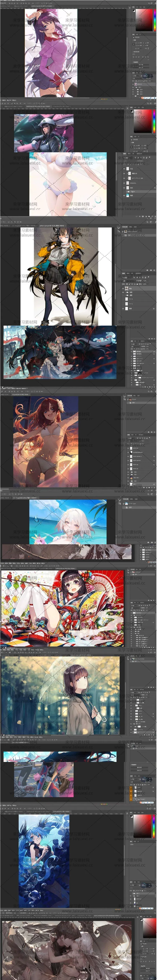157x980 pixels.
Task: Hide the オーバーレイ 100 layer
Action: [x=124, y=178]
